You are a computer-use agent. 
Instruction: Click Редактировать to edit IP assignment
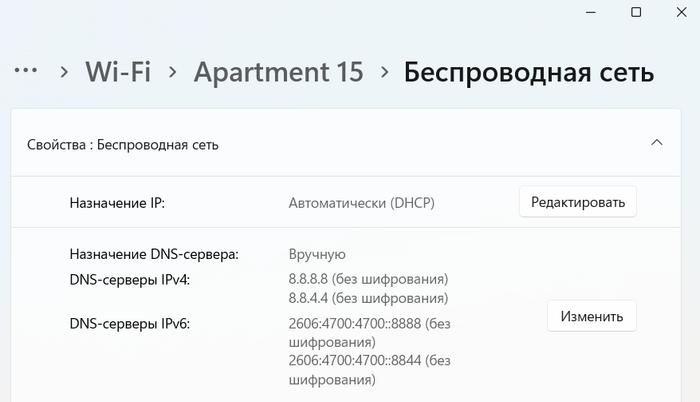(578, 202)
